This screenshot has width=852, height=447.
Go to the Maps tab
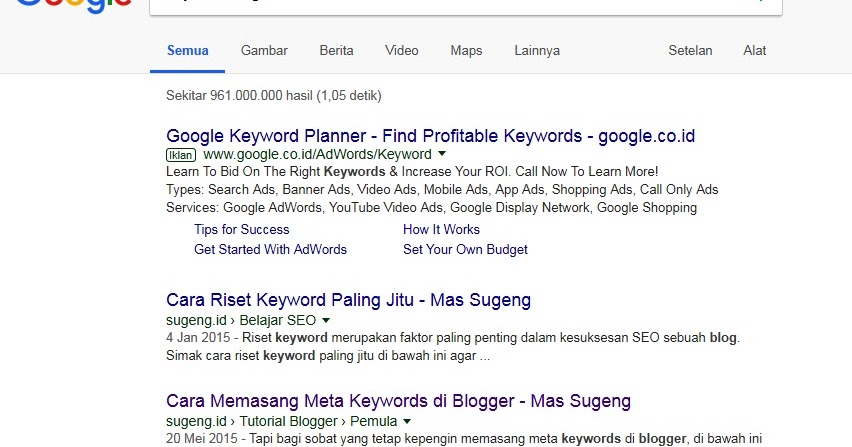[466, 51]
